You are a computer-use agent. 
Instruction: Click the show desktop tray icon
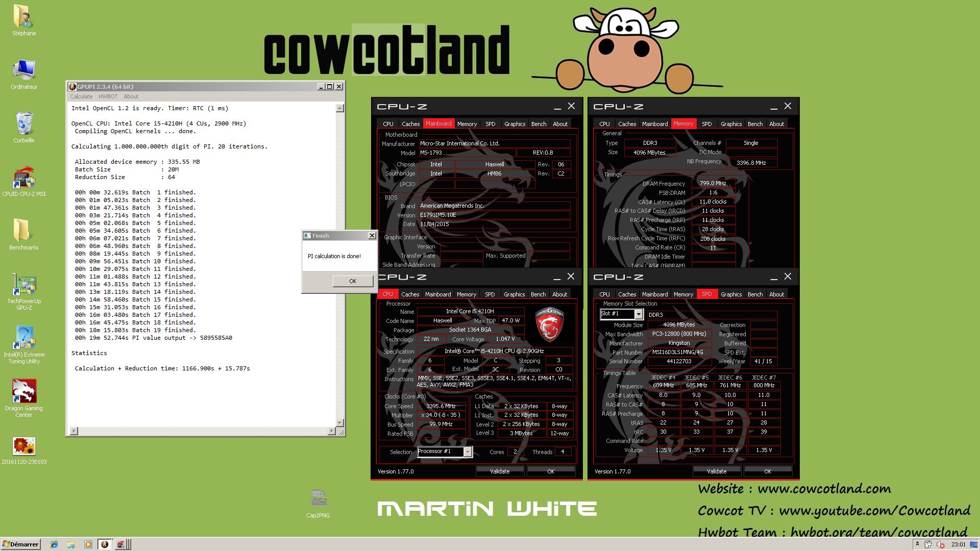[974, 544]
